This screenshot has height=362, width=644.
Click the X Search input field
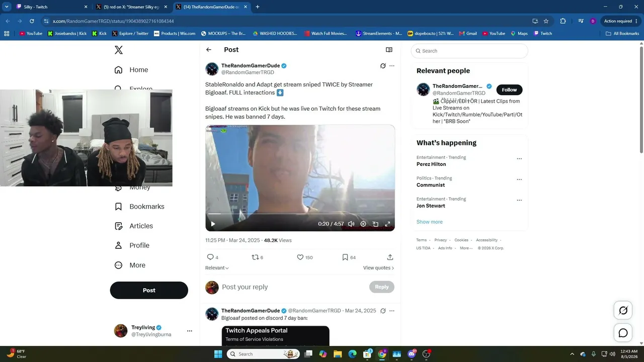pyautogui.click(x=469, y=51)
